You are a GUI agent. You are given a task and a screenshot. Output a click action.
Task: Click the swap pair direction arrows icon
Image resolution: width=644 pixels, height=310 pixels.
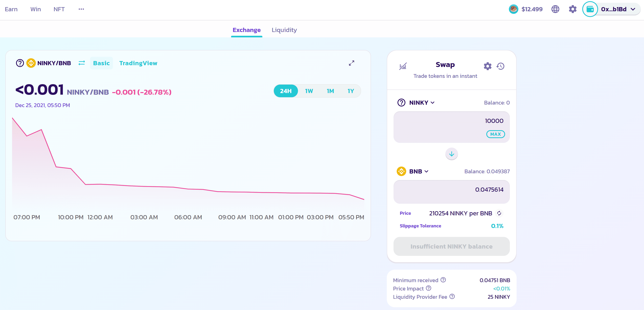[x=82, y=63]
